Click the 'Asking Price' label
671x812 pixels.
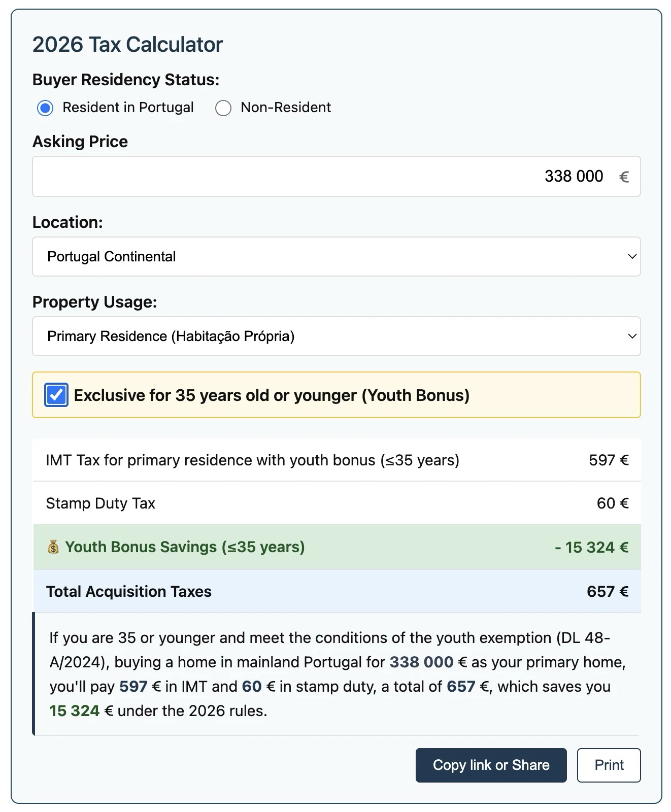coord(80,142)
